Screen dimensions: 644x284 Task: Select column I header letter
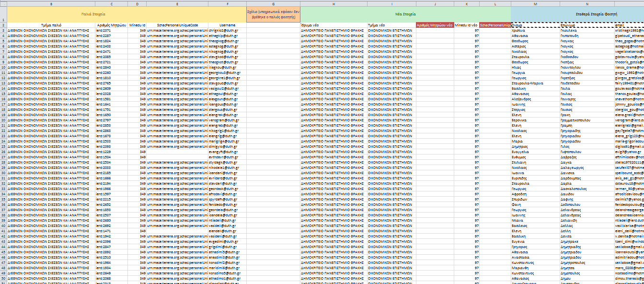(x=391, y=3)
